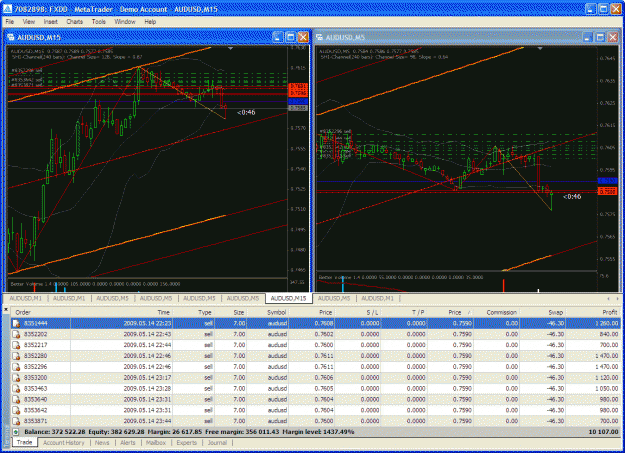Click the order icon for order 8353871
The height and width of the screenshot is (453, 625).
pos(16,421)
